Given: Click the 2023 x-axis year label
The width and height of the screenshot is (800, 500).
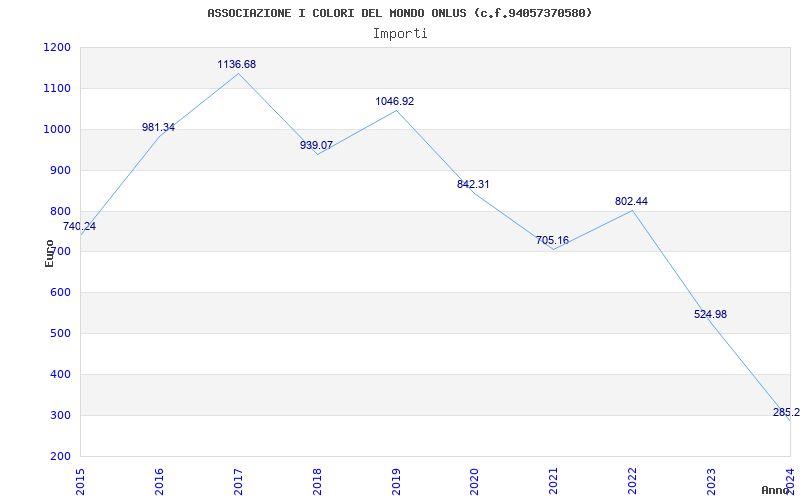Looking at the screenshot, I should click(x=711, y=481).
